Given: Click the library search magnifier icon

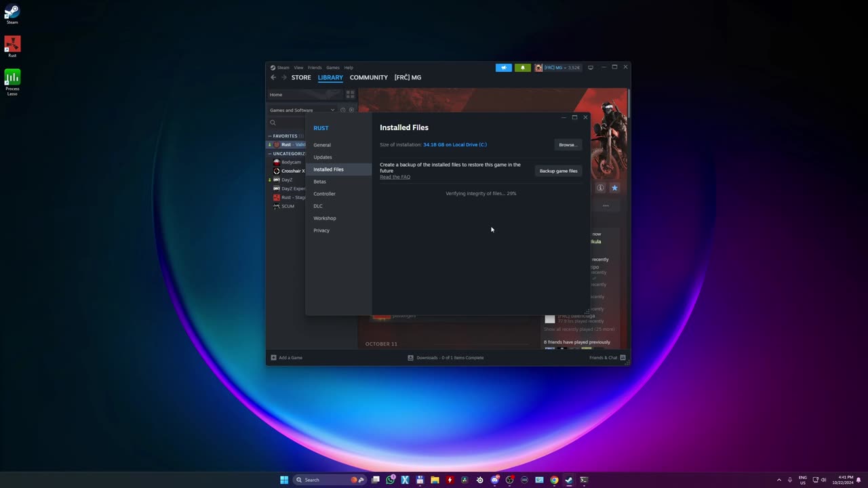Looking at the screenshot, I should point(273,123).
